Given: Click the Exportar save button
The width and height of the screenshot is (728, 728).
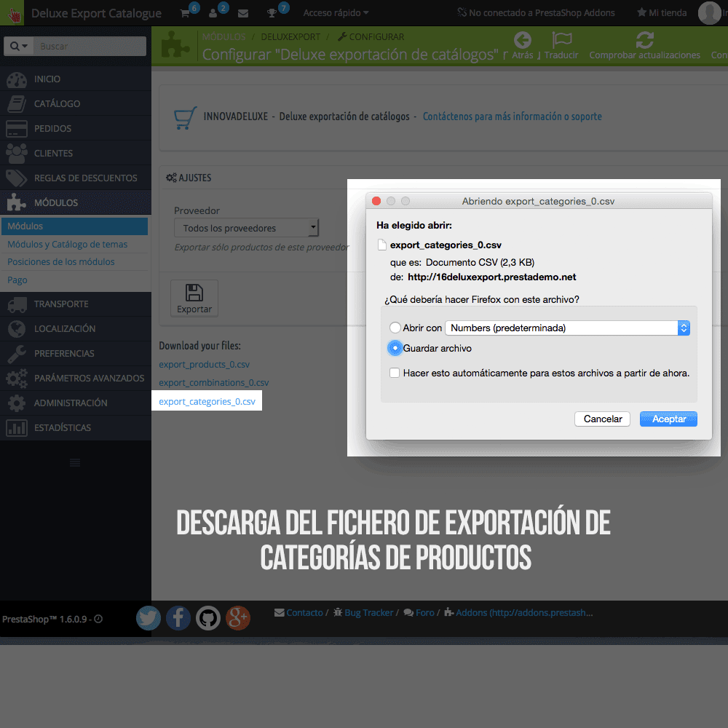Looking at the screenshot, I should pyautogui.click(x=194, y=298).
